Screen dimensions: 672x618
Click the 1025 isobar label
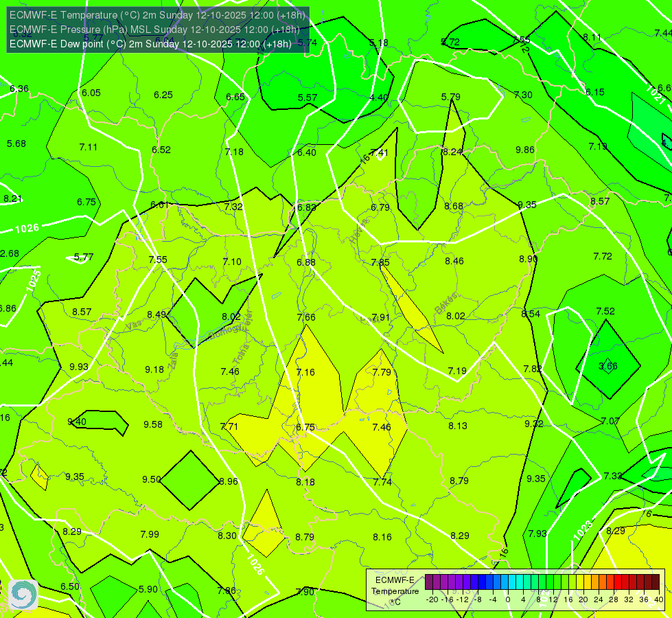click(x=34, y=280)
